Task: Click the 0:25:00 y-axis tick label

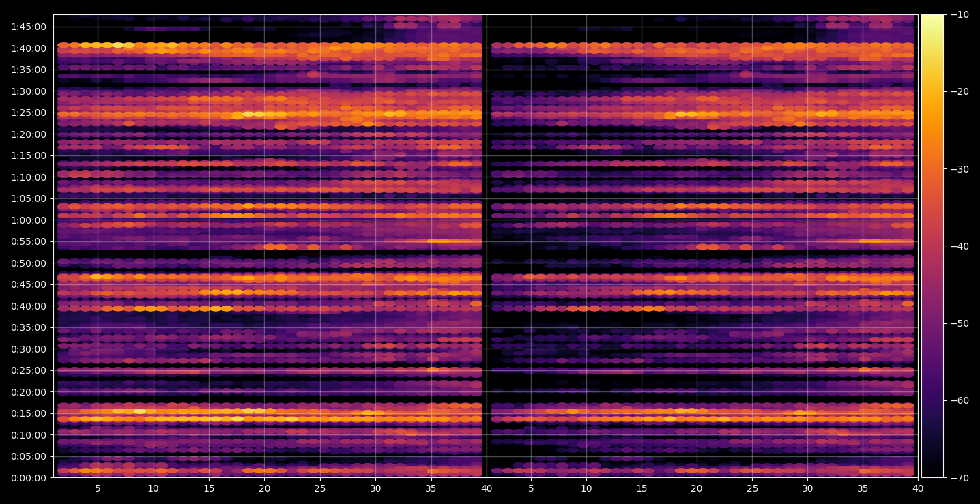Action: coord(29,370)
